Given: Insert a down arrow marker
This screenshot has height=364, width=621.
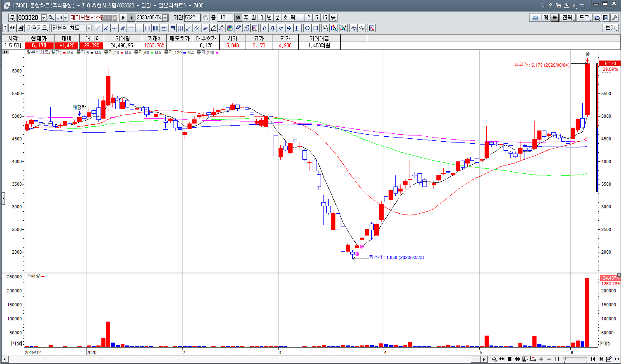Looking at the screenshot, I should tap(272, 28).
